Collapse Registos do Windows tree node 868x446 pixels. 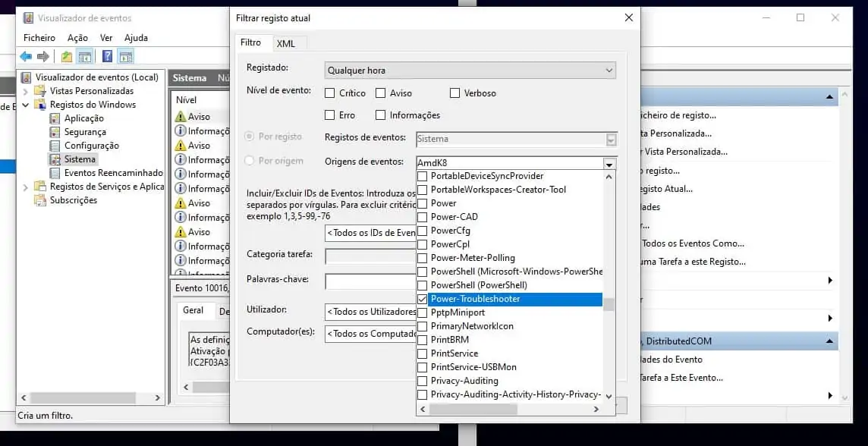tap(25, 105)
